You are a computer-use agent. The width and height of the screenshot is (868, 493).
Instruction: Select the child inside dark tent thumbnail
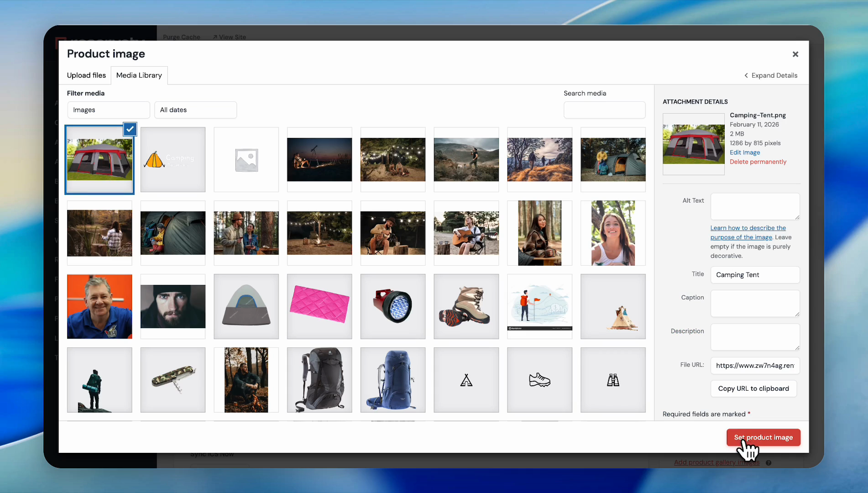173,233
